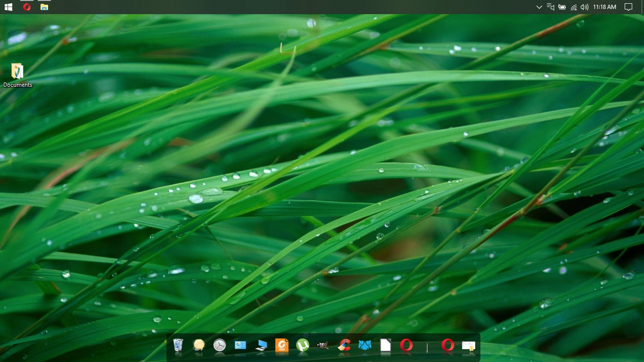Start CCleaner from the dock

[x=344, y=346]
